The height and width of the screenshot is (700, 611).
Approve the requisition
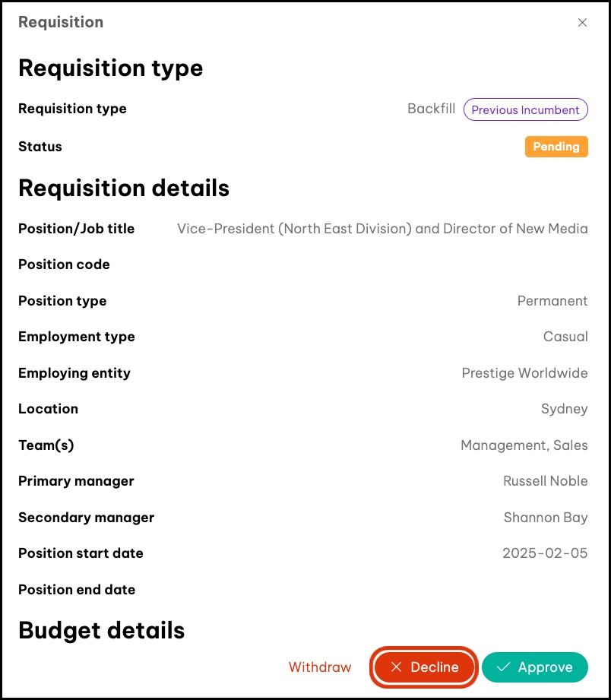click(534, 667)
